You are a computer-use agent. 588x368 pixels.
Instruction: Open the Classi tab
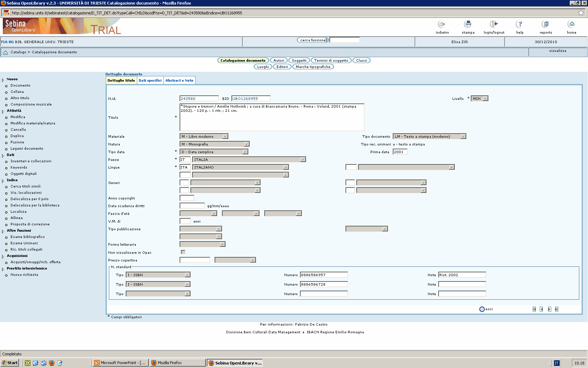[x=362, y=61]
